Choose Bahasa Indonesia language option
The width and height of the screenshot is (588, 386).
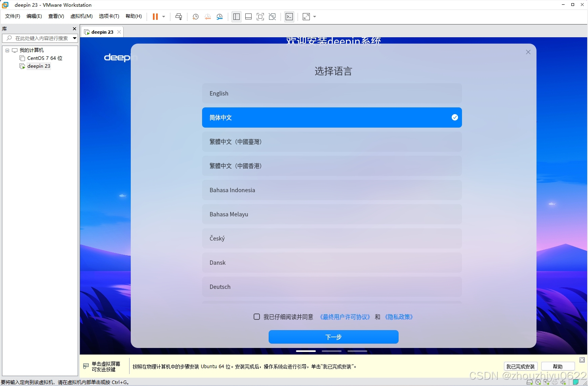point(332,190)
